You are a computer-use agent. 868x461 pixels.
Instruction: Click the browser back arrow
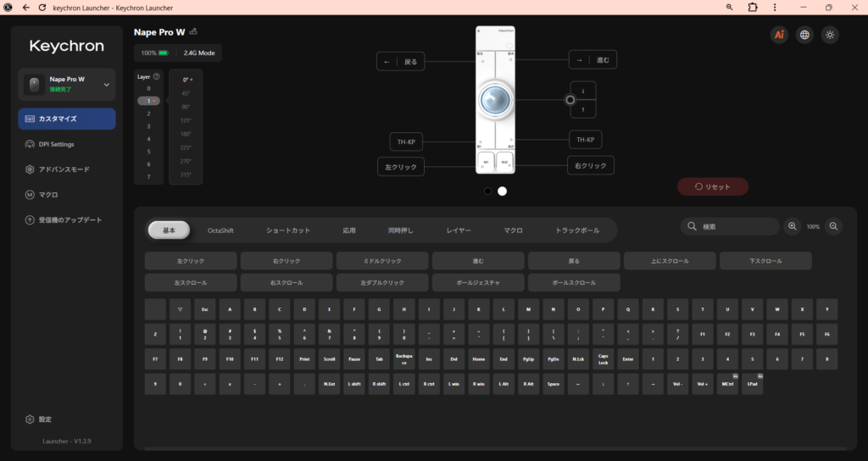pos(26,7)
